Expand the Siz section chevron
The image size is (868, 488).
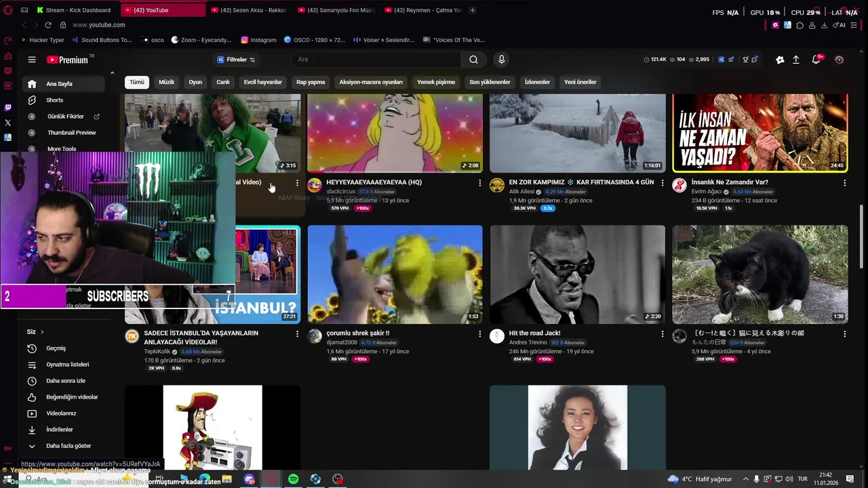pos(42,332)
